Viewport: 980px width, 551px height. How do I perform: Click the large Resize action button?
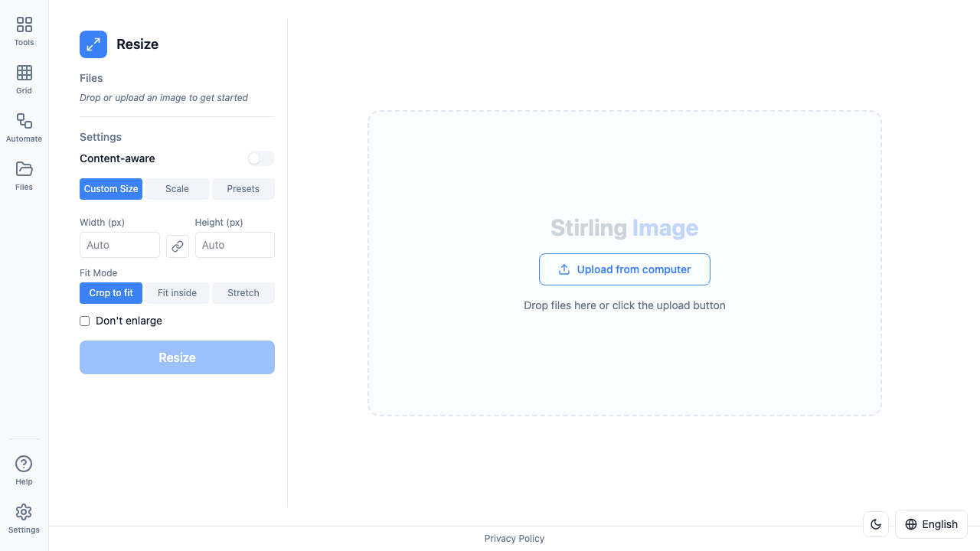[x=177, y=357]
